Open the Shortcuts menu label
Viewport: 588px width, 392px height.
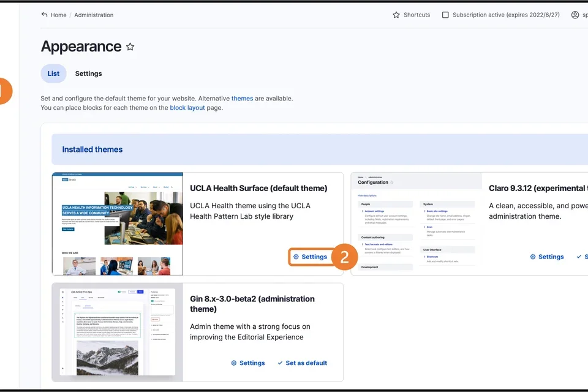[417, 15]
